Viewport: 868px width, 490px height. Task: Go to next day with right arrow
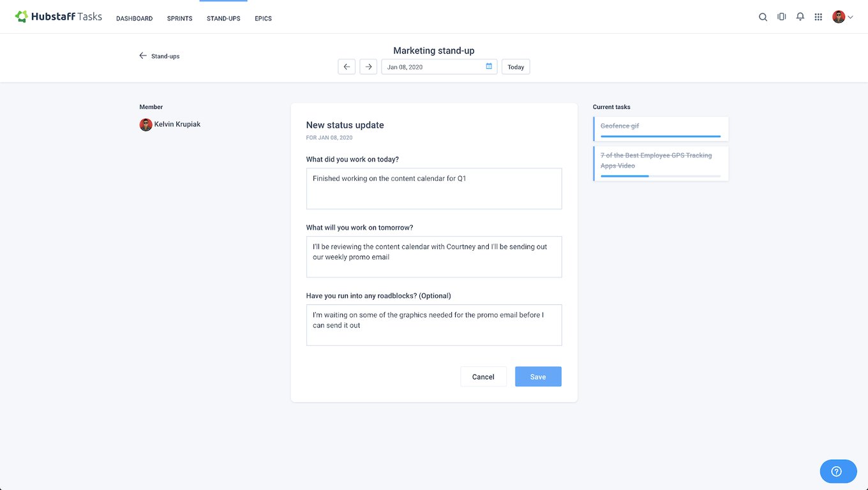[368, 67]
